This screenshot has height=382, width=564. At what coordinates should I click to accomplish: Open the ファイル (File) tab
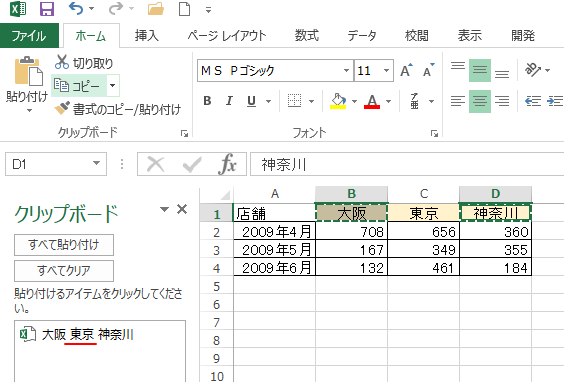coord(29,36)
